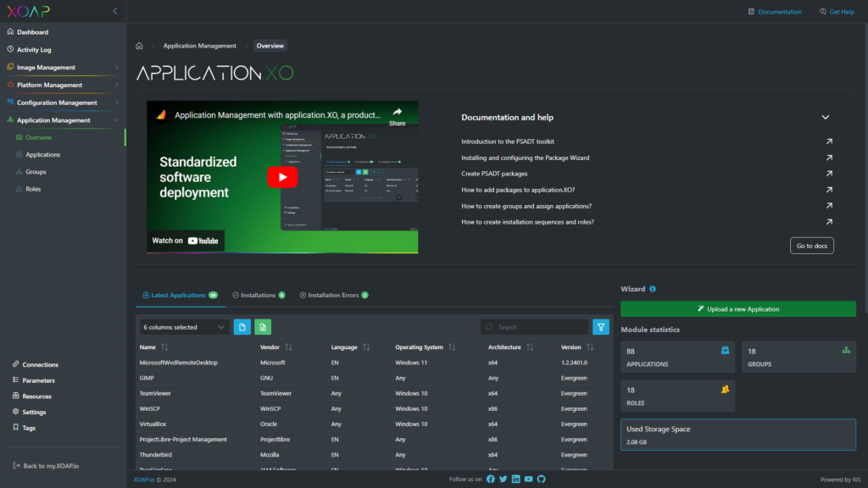Play the YouTube video
Viewport: 868px width, 488px height.
click(282, 177)
